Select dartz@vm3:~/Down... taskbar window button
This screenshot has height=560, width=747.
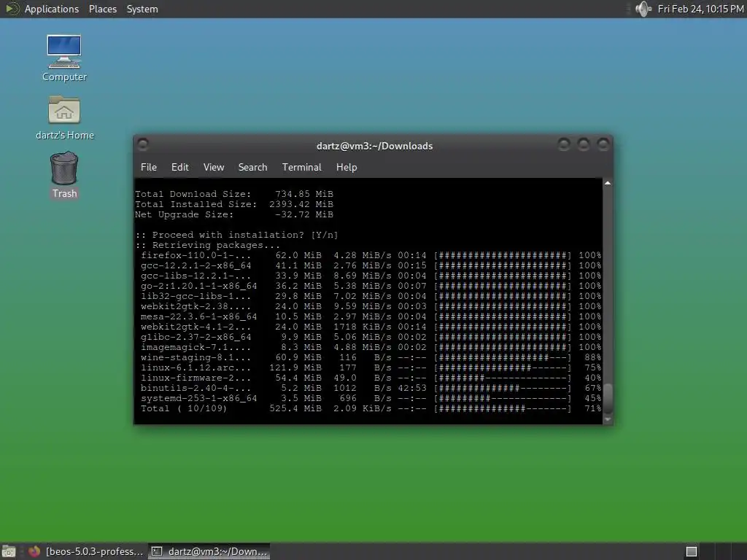pyautogui.click(x=209, y=551)
